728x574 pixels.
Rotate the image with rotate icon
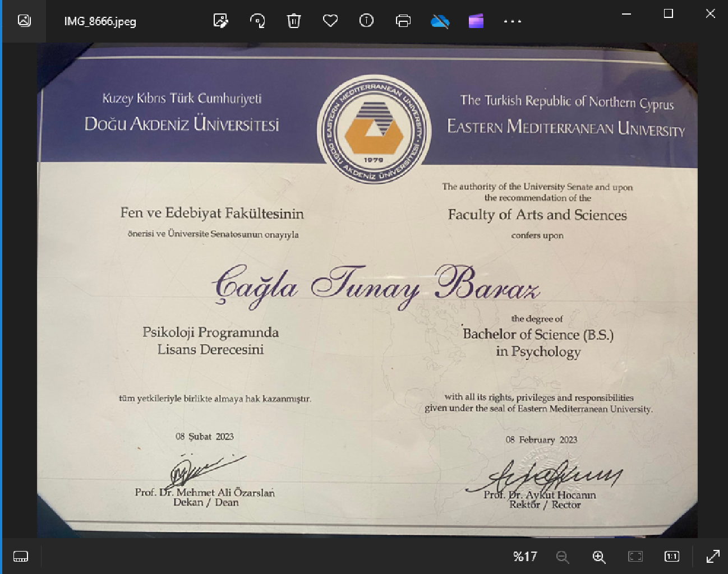point(257,21)
